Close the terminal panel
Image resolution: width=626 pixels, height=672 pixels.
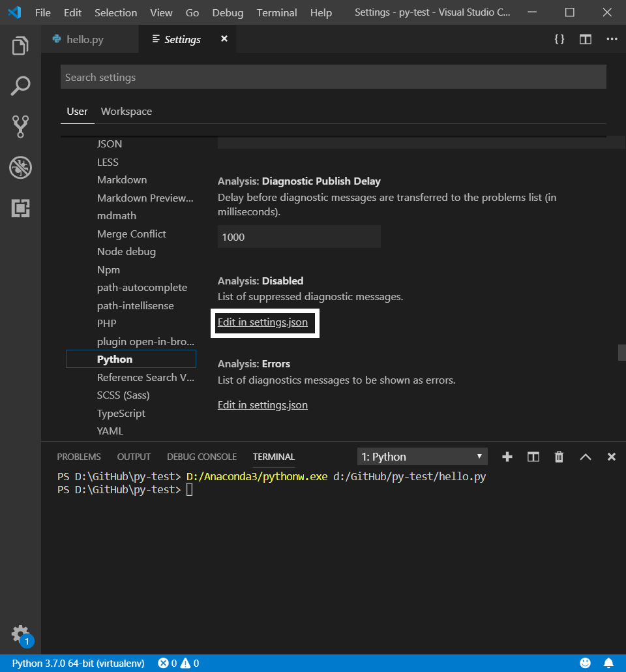pyautogui.click(x=612, y=457)
